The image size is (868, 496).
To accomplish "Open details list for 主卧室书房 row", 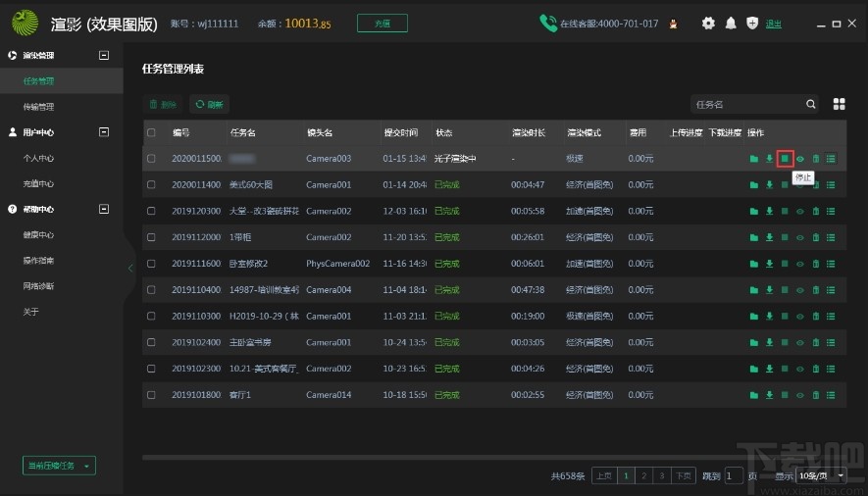I will pyautogui.click(x=831, y=342).
